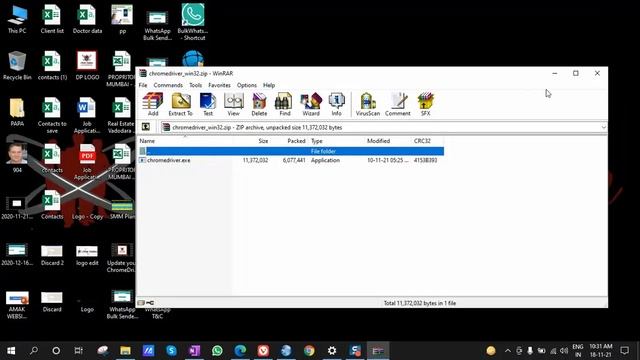Select the Doctor data Excel file
This screenshot has height=360, width=640.
(87, 20)
